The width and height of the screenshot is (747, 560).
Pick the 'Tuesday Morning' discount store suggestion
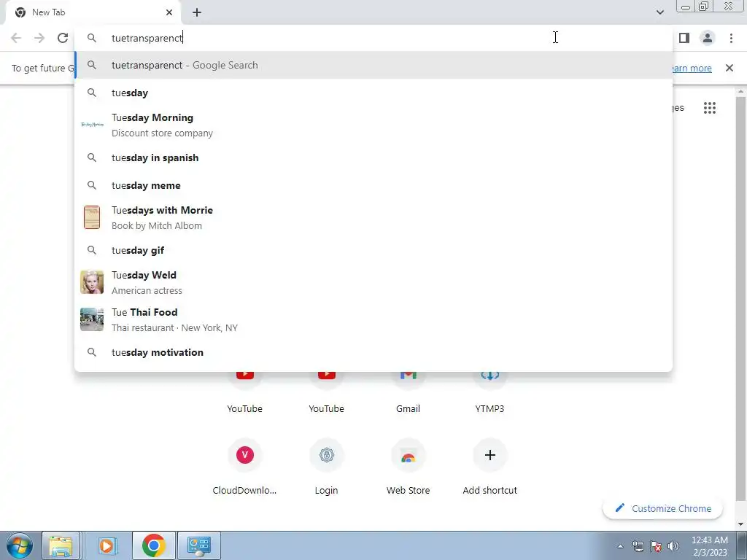[x=373, y=125]
